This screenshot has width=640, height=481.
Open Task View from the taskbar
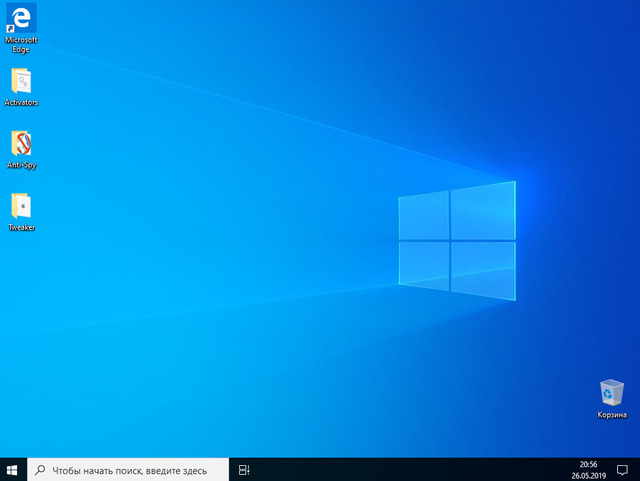tap(244, 469)
